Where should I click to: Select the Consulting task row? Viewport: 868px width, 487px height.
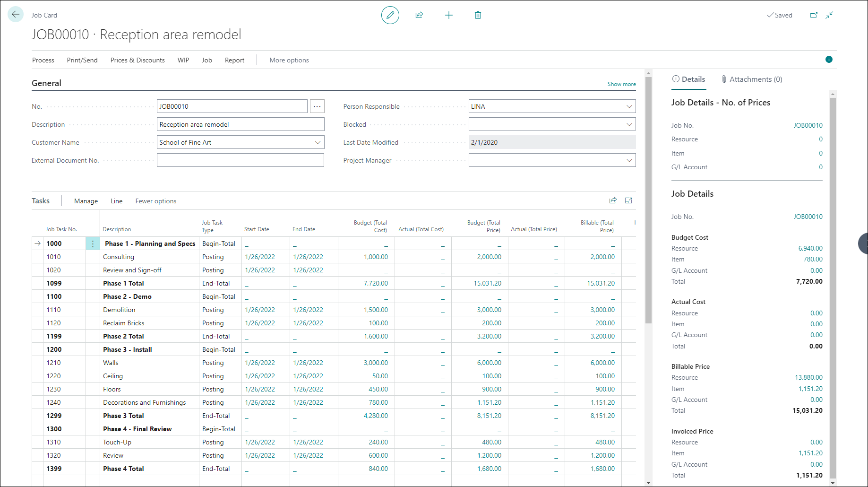point(334,257)
